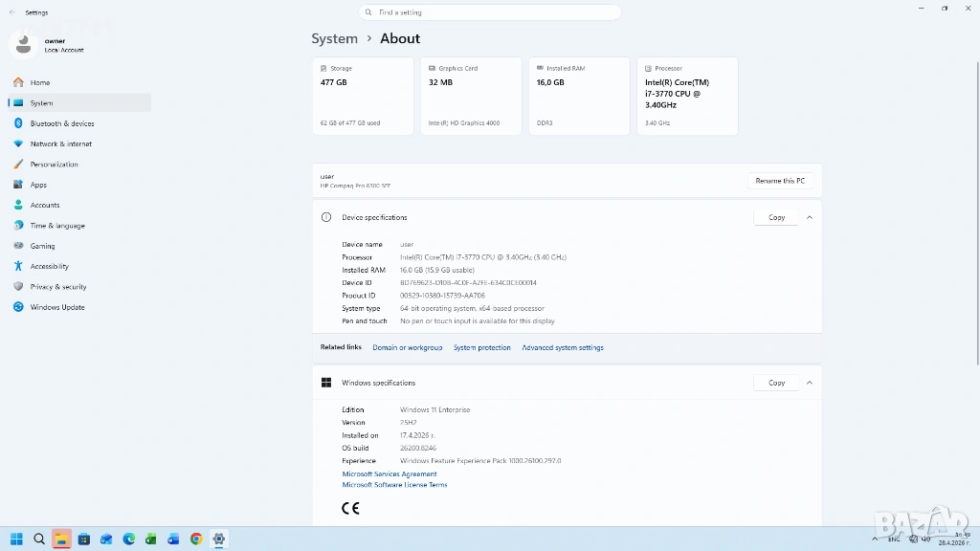
Task: Switch to the Gaming settings page
Action: coord(42,246)
